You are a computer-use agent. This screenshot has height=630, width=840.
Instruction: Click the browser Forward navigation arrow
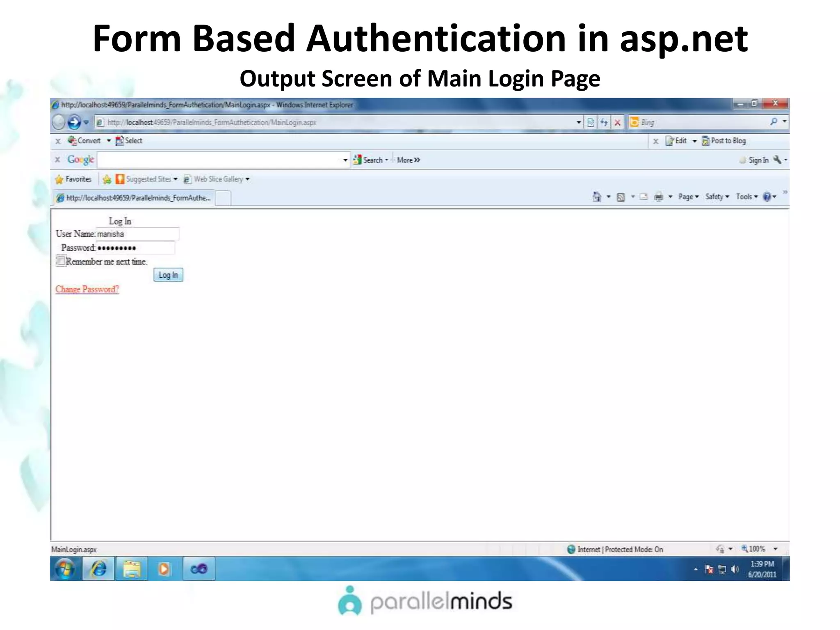(74, 122)
